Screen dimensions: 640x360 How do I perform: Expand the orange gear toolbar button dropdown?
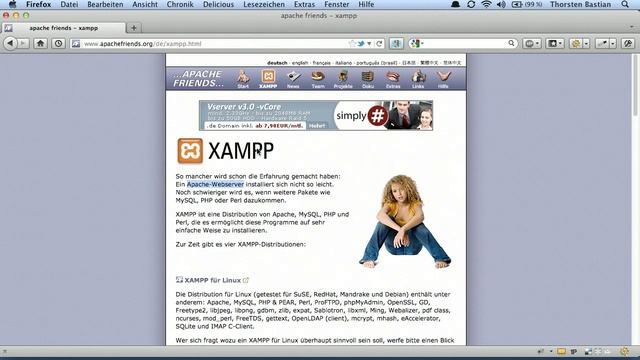point(586,43)
